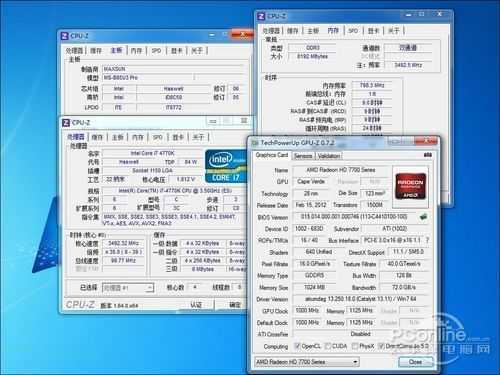Click the 1024 MB memory size value

coord(314,287)
